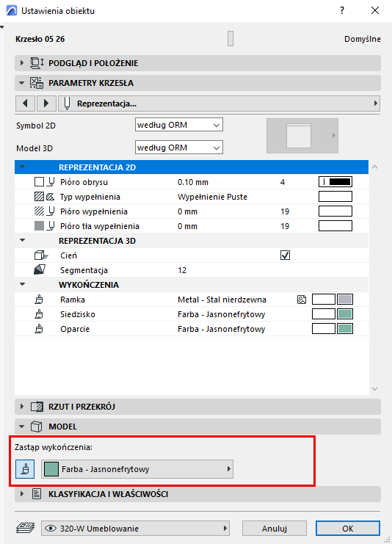Click the Siedzisko green color swatch
392x544 pixels.
(x=345, y=314)
